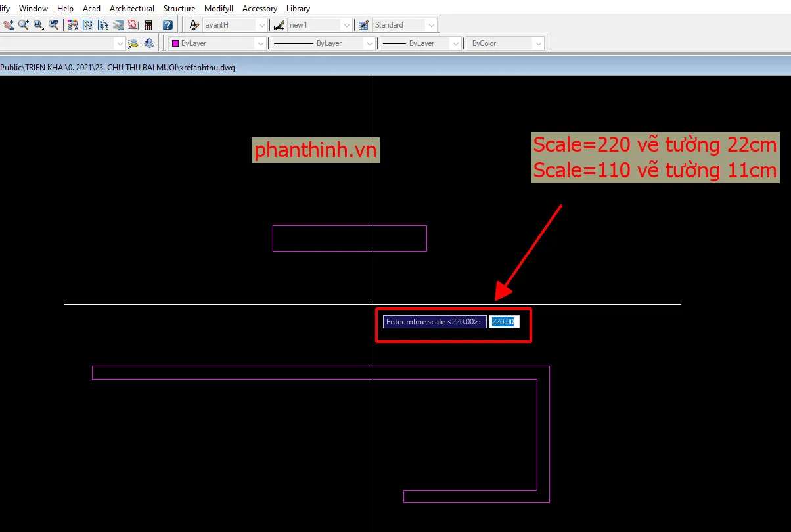Open the Sheet Set Manager icon
The height and width of the screenshot is (532, 791).
(118, 25)
